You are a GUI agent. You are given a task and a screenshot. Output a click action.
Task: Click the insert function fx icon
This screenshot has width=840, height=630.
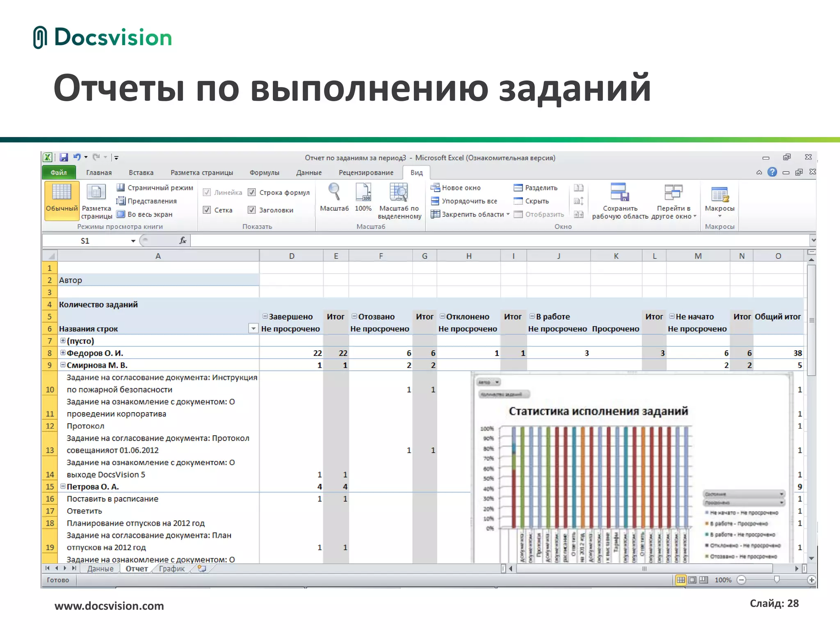[183, 240]
